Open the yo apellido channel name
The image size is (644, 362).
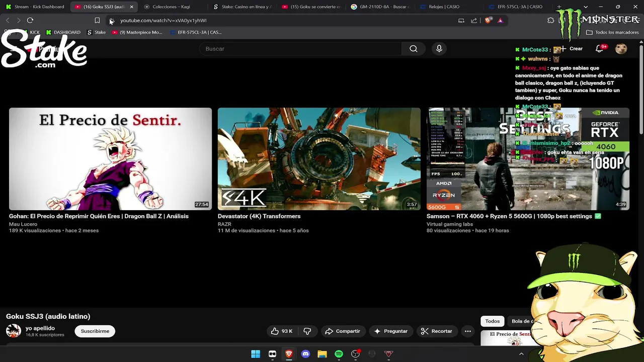coord(40,328)
